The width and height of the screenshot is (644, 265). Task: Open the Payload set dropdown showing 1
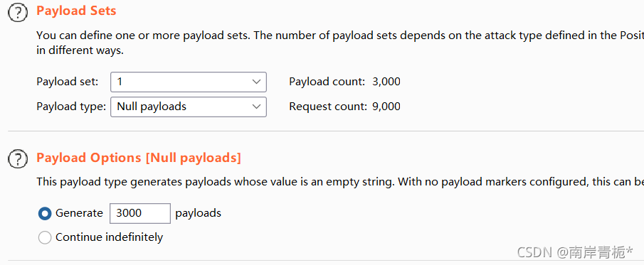pyautogui.click(x=189, y=82)
